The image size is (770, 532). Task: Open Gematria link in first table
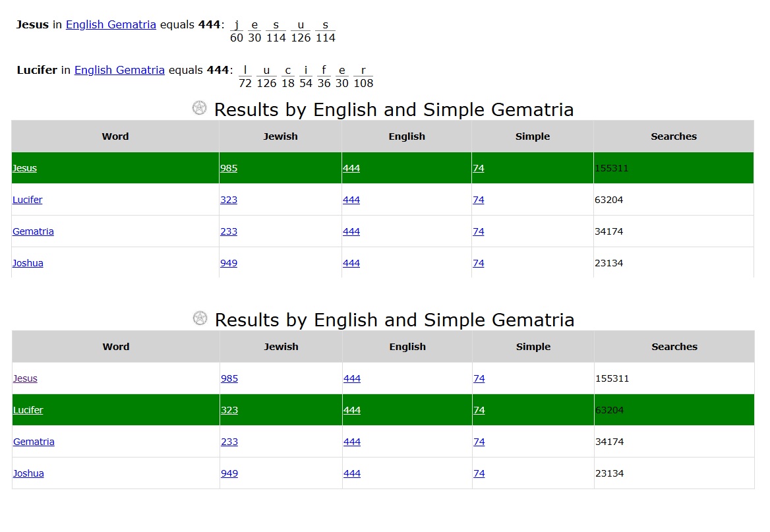pos(33,231)
